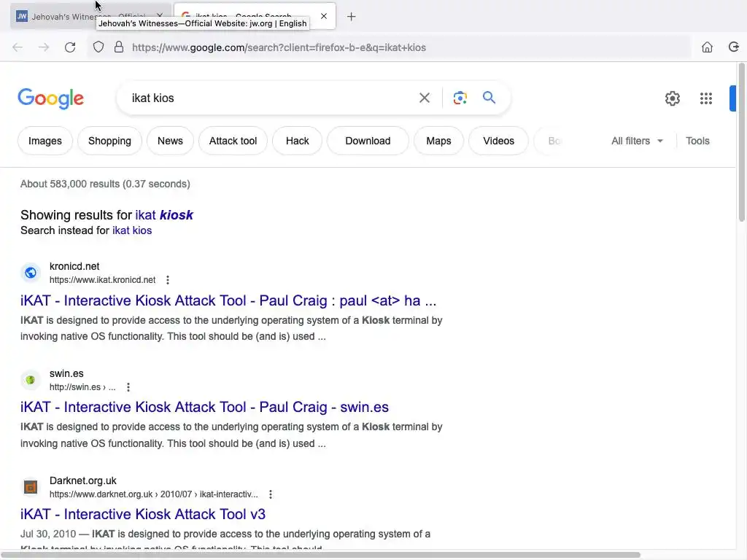The image size is (747, 560).
Task: Filter results by Shopping
Action: coord(109,141)
